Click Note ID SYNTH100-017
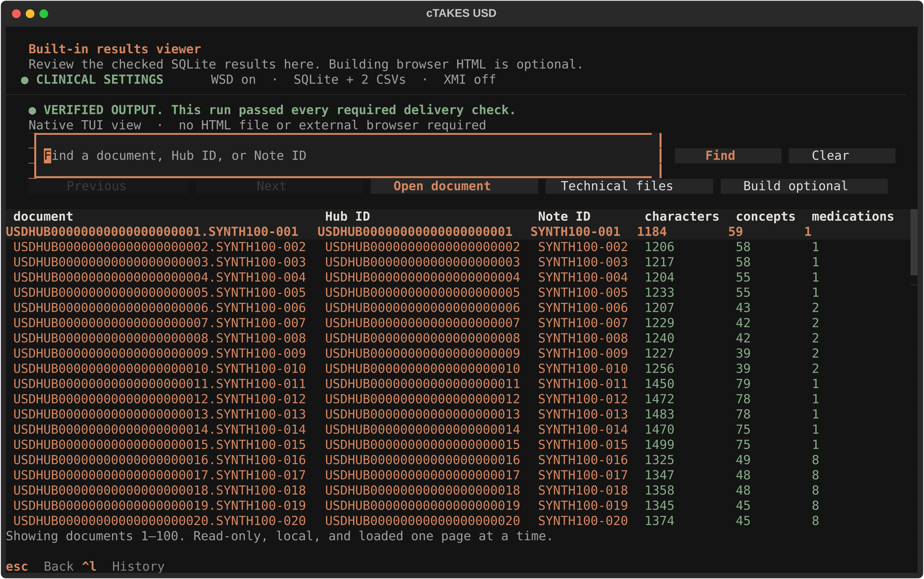 coord(583,475)
